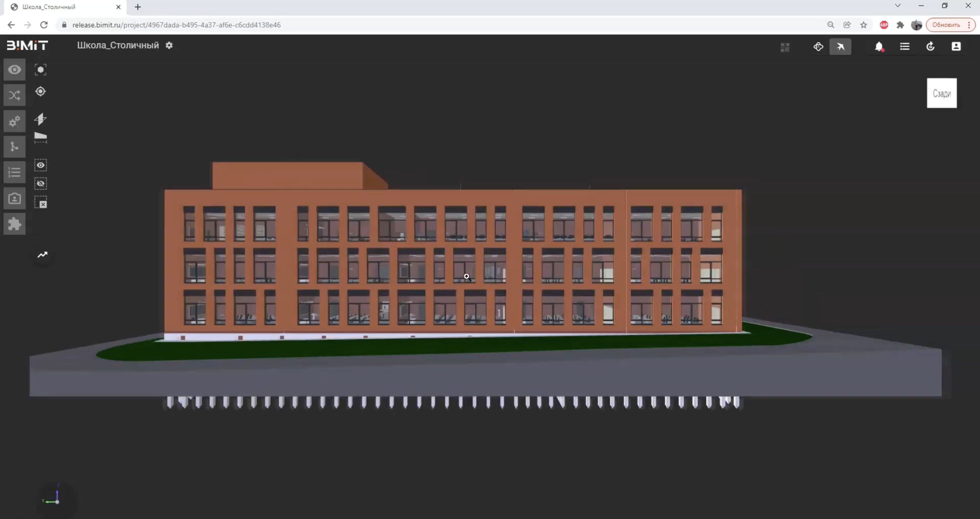Switch to the Школа_Столичный browser tab
Viewport: 980px width, 519px height.
coord(65,7)
